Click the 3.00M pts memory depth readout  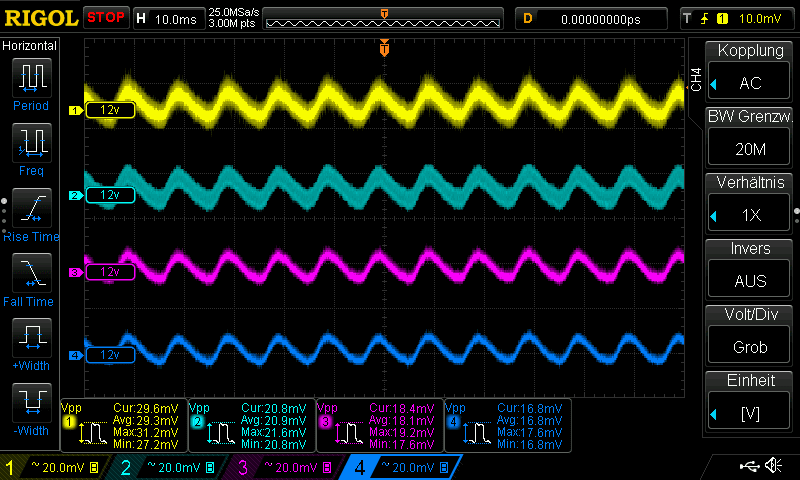tap(232, 23)
